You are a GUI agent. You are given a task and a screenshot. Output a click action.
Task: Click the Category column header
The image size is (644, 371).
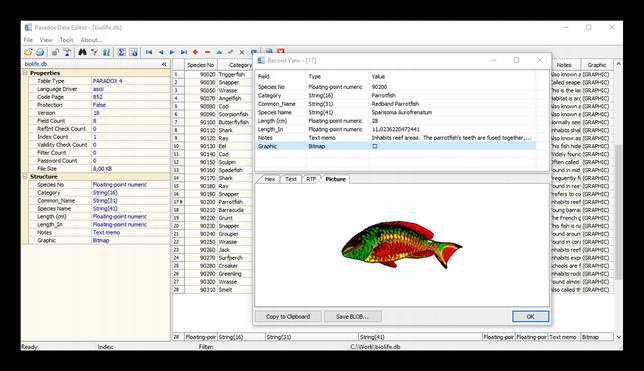pyautogui.click(x=235, y=65)
